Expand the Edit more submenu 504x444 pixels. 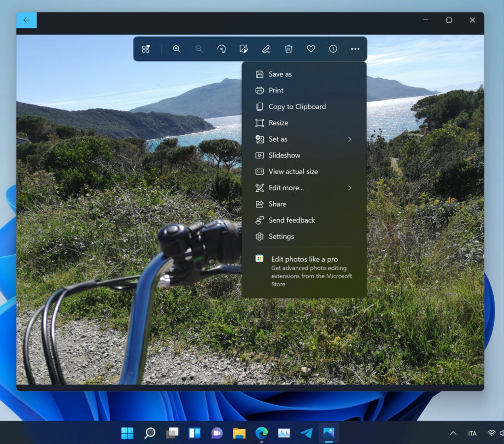tap(285, 188)
